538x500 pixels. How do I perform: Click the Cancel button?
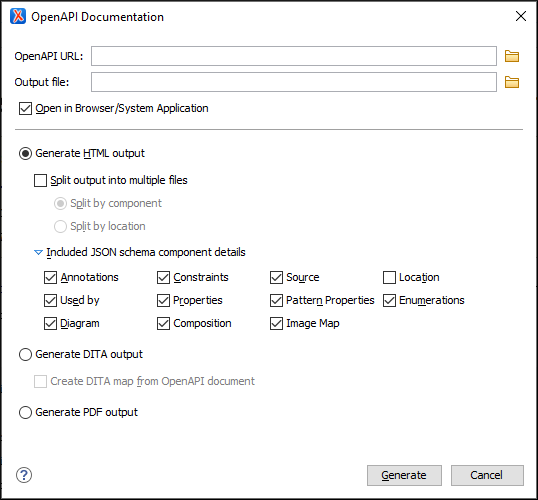(x=487, y=475)
